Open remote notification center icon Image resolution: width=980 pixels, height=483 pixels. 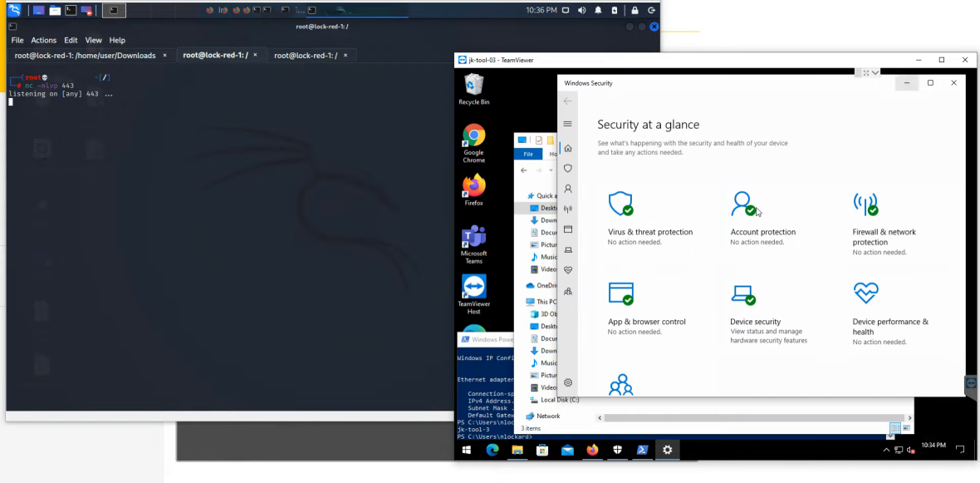[960, 449]
